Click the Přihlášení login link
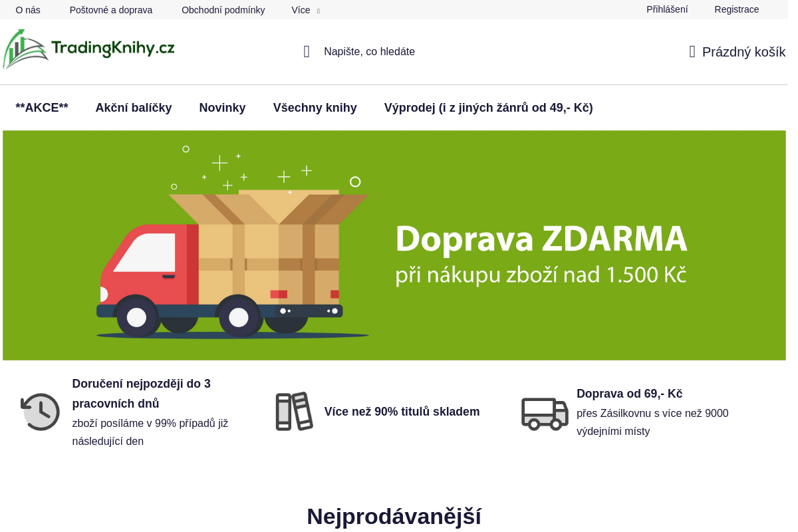This screenshot has width=798, height=532. coord(667,9)
